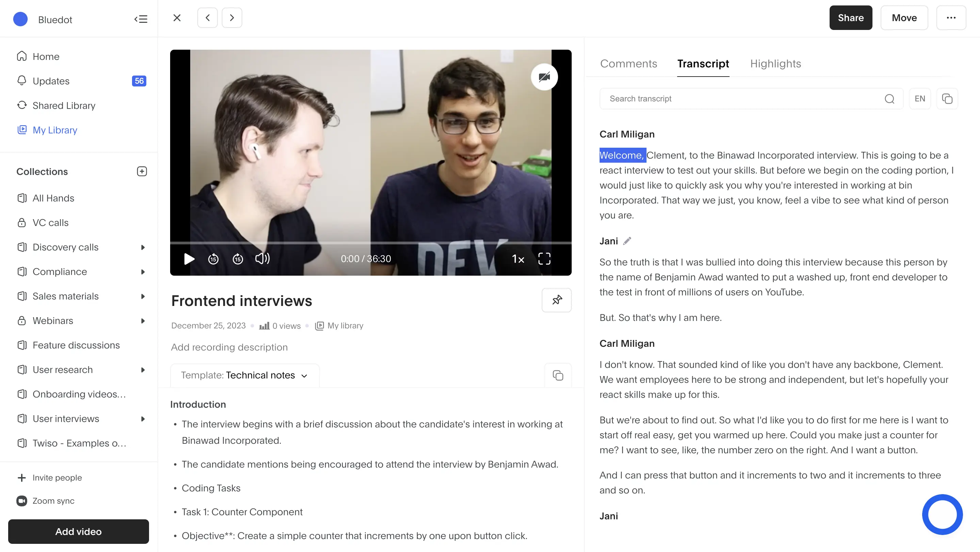This screenshot has width=980, height=552.
Task: Expand the Discovery calls collection
Action: [143, 247]
